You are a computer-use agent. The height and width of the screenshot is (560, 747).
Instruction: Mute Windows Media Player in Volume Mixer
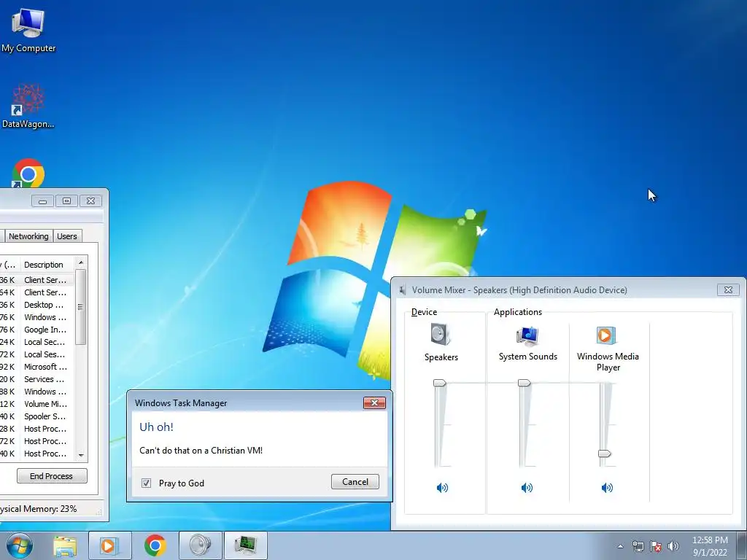click(607, 487)
